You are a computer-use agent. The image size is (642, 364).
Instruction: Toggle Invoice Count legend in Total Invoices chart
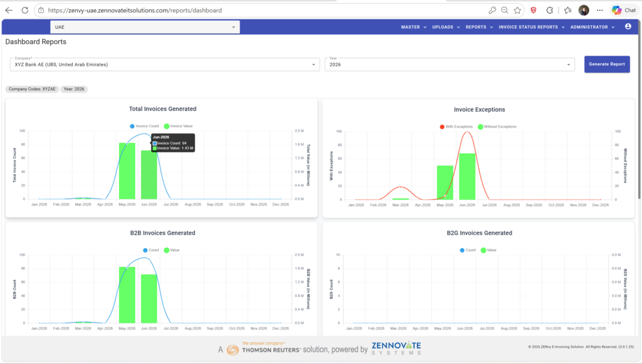pyautogui.click(x=144, y=126)
